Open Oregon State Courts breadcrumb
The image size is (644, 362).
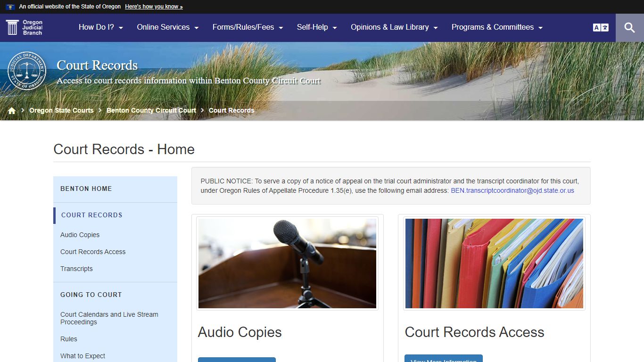coord(61,110)
